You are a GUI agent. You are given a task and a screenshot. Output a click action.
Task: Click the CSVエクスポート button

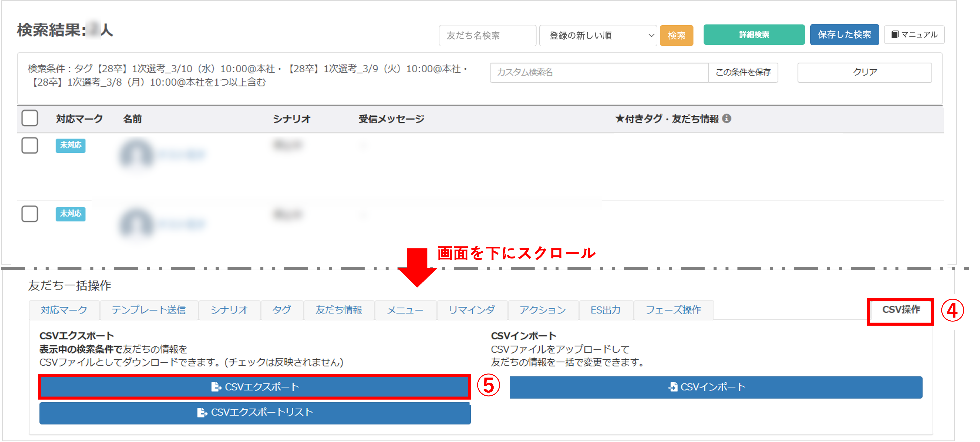(255, 387)
